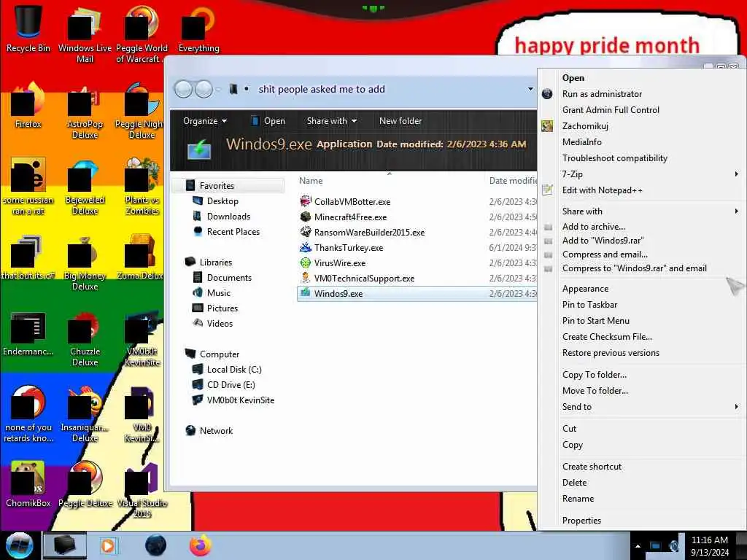This screenshot has height=560, width=747.
Task: Select CD Drive (E:)
Action: pos(231,385)
